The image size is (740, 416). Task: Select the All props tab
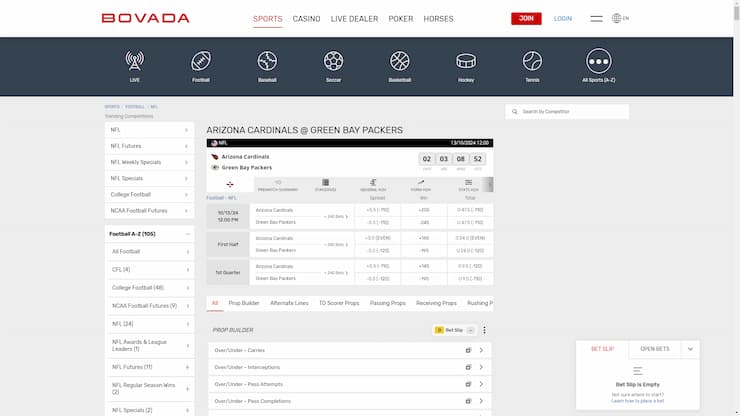(x=215, y=303)
